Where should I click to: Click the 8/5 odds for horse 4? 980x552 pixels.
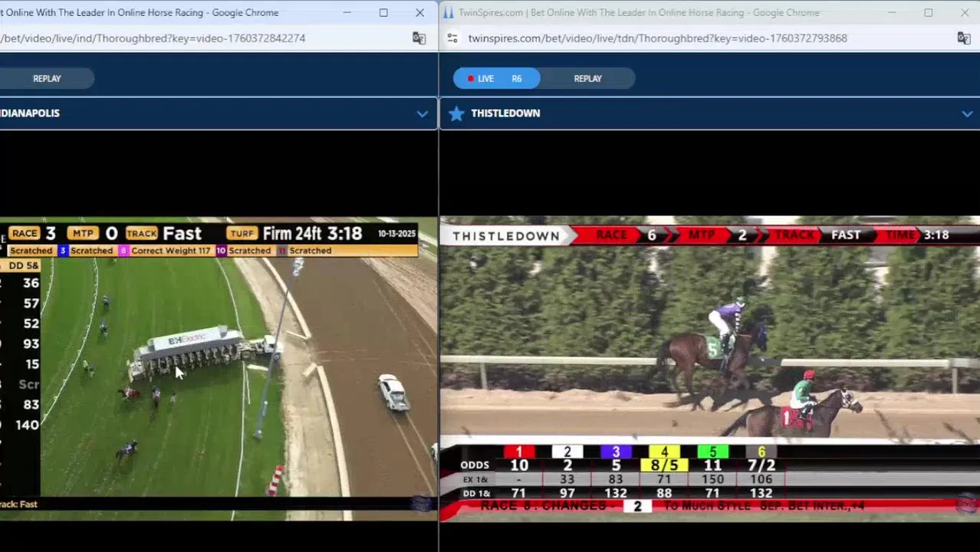[x=664, y=465]
